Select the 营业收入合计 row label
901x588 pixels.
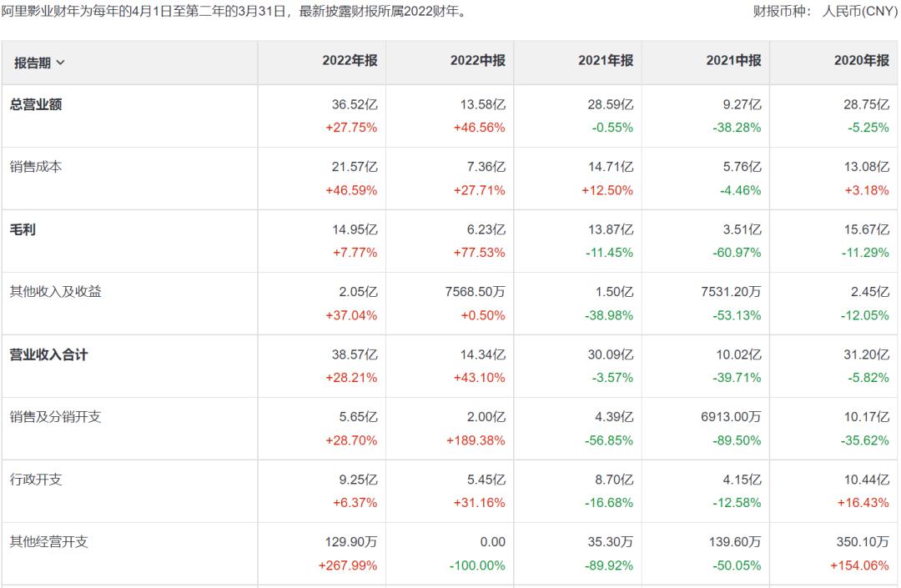tap(48, 354)
